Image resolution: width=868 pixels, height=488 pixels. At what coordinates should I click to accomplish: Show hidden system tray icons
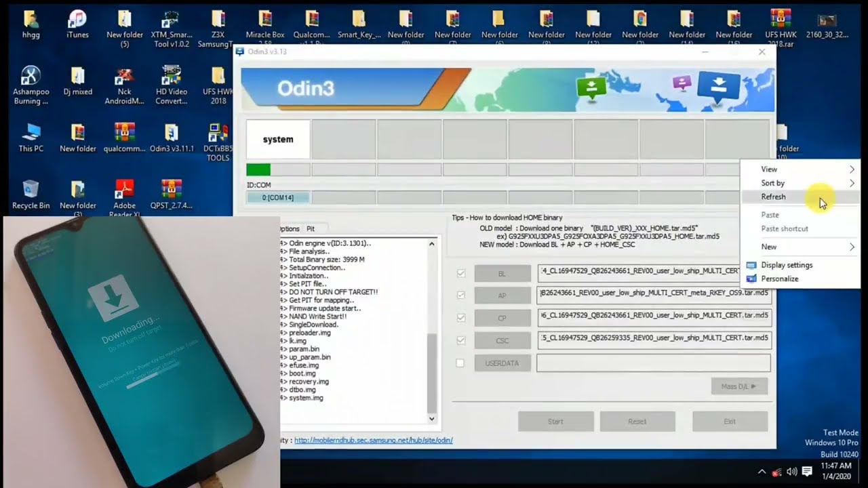[x=762, y=472]
